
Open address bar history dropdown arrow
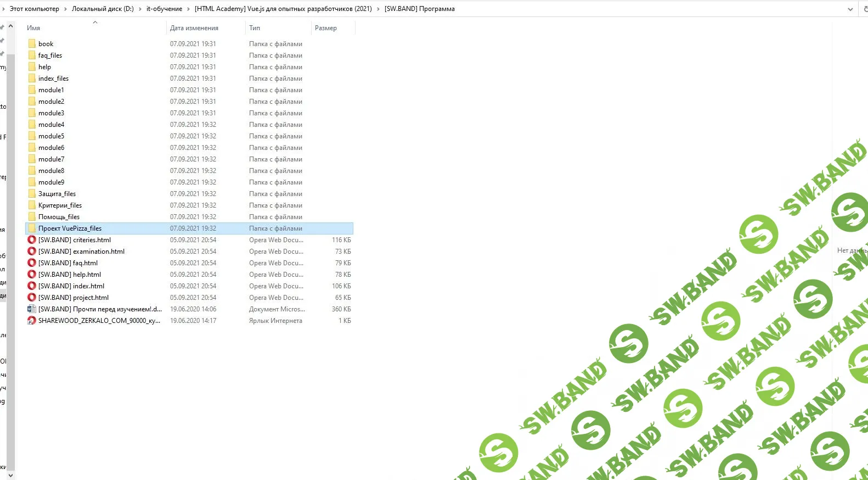(x=850, y=9)
